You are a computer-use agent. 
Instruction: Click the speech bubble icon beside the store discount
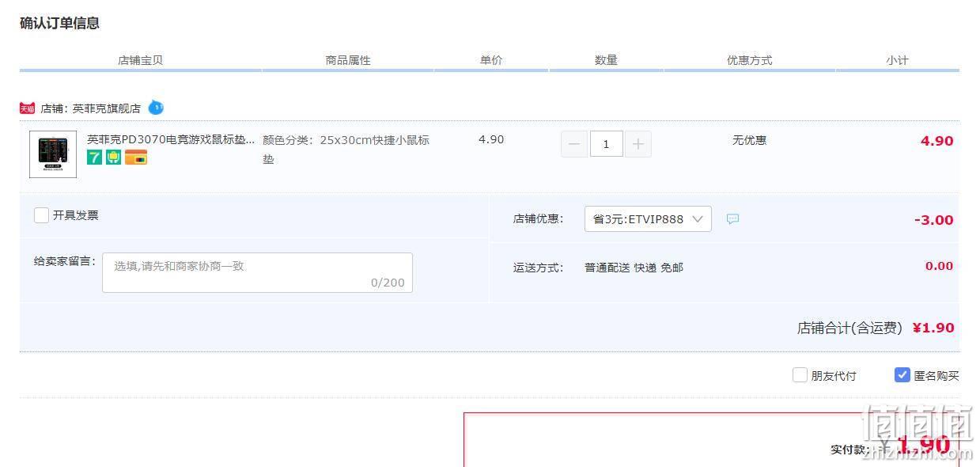click(x=732, y=219)
